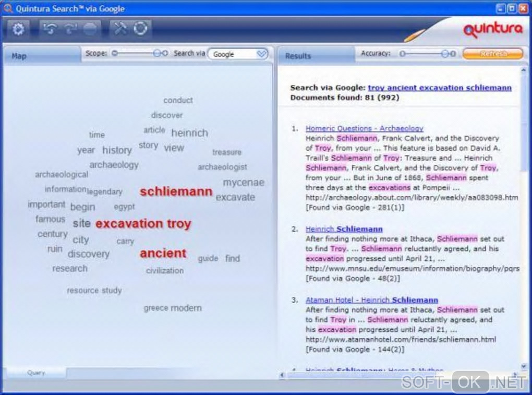Click the undo back-arrow toolbar icon
The height and width of the screenshot is (395, 532).
(50, 29)
